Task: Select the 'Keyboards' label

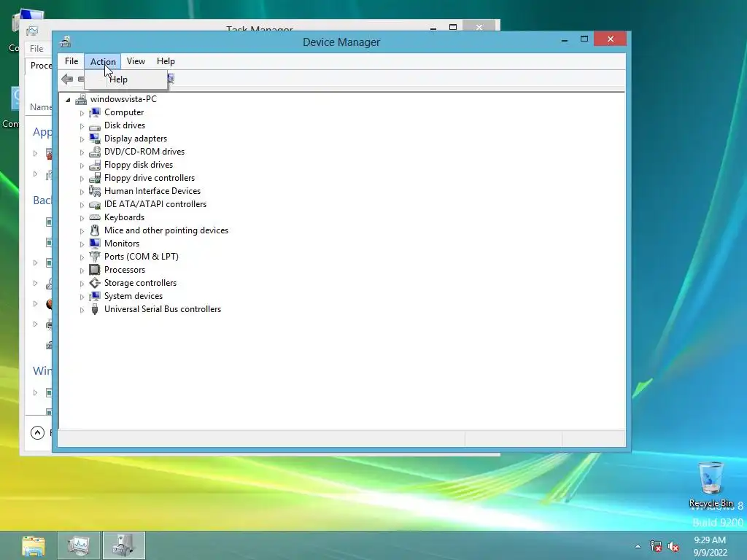Action: point(124,217)
